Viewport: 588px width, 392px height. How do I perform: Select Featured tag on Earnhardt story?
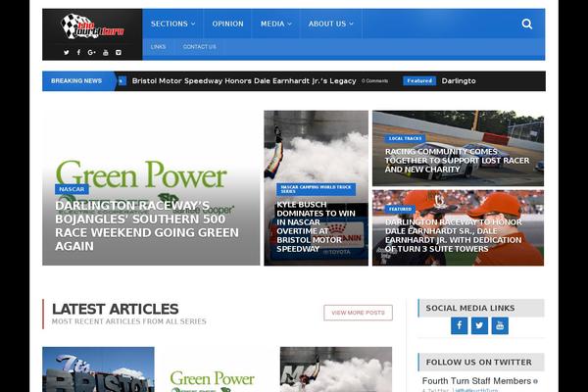tap(400, 209)
